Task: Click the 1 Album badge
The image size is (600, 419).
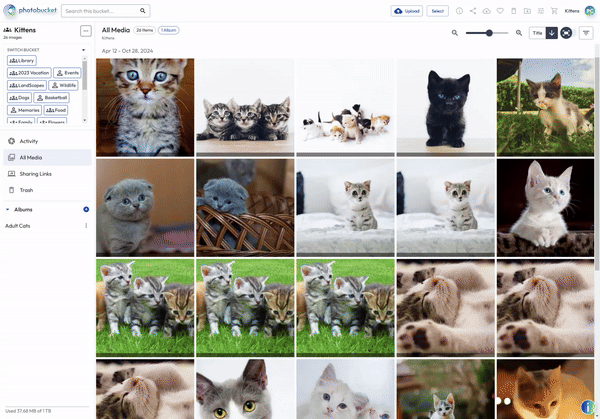Action: pyautogui.click(x=168, y=30)
